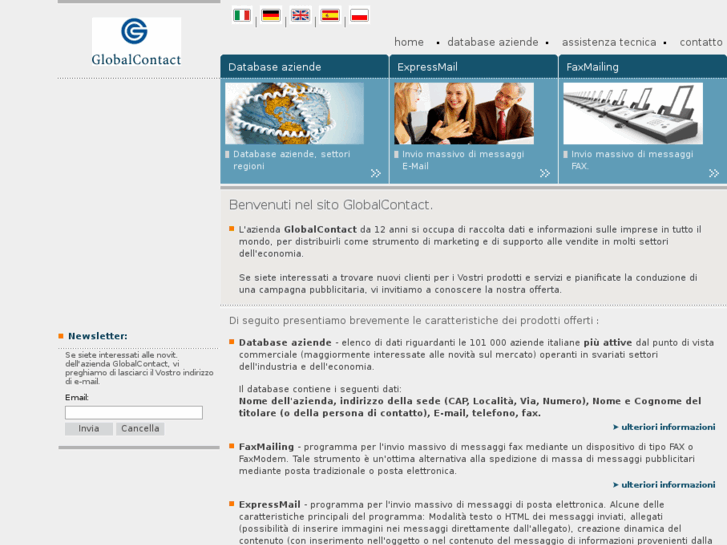Select the FaxMailing panel header
The image size is (727, 545).
643,67
